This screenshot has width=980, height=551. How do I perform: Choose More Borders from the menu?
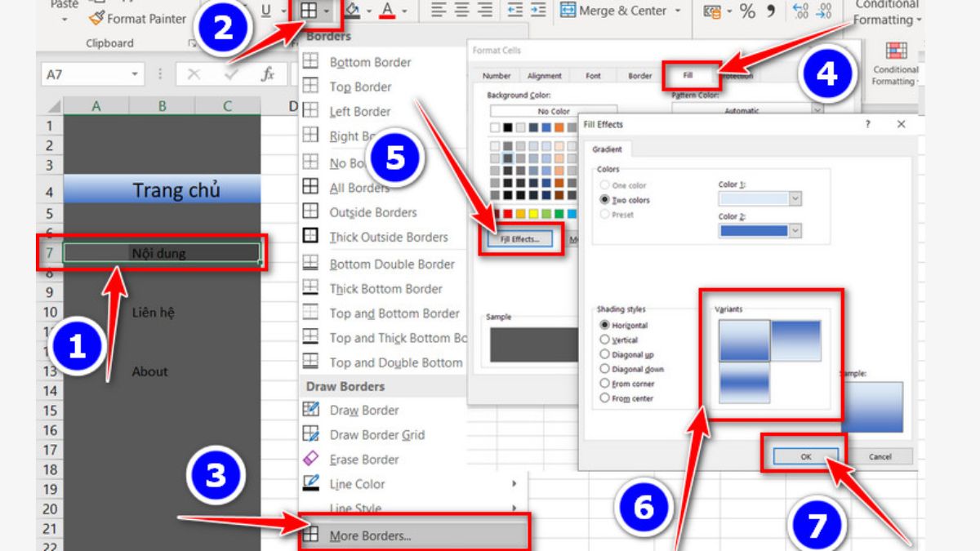[x=370, y=536]
